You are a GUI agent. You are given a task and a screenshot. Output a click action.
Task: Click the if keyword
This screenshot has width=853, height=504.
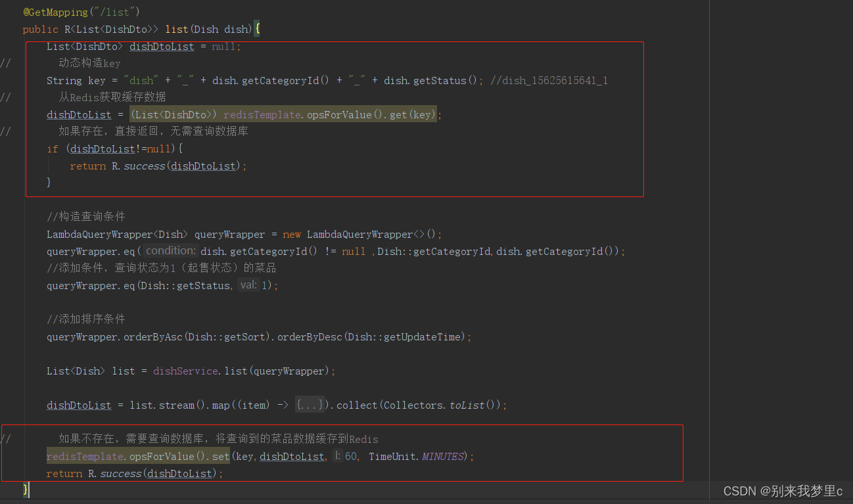[53, 149]
